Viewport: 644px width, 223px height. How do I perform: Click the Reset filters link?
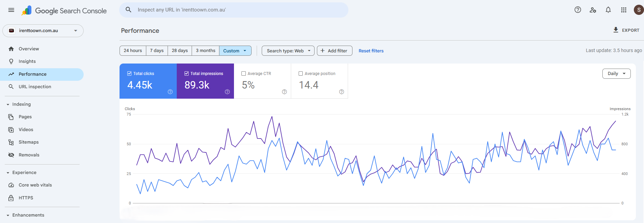tap(371, 51)
